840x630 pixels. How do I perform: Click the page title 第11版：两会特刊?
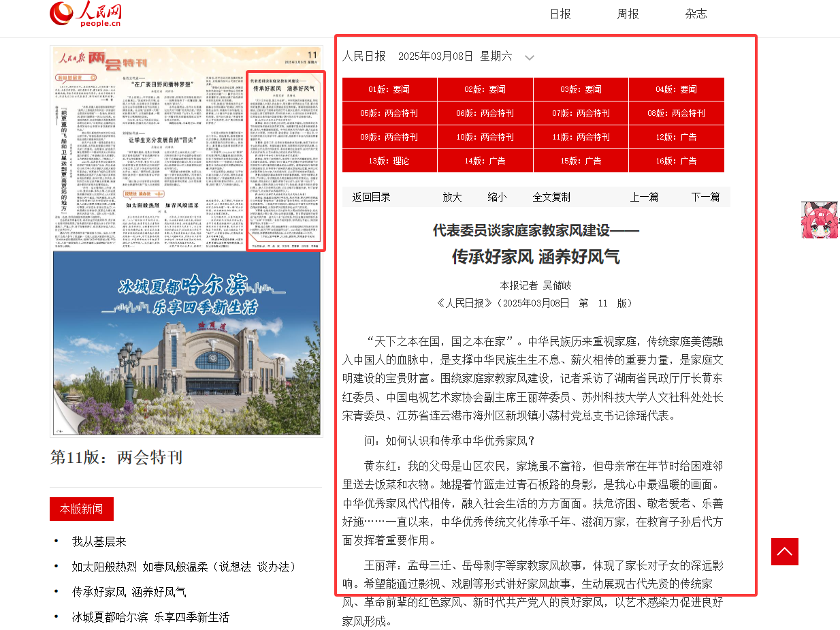[x=116, y=457]
